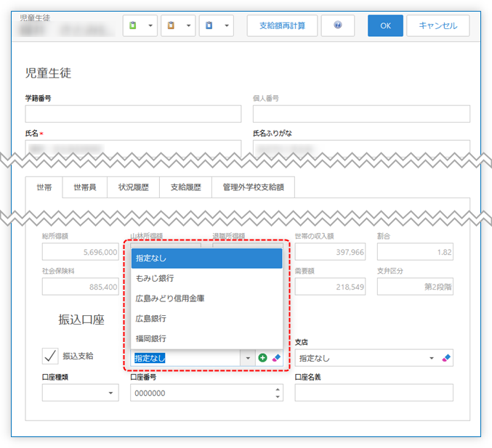Expand the 支店 dropdown
The image size is (492, 448).
pyautogui.click(x=432, y=358)
